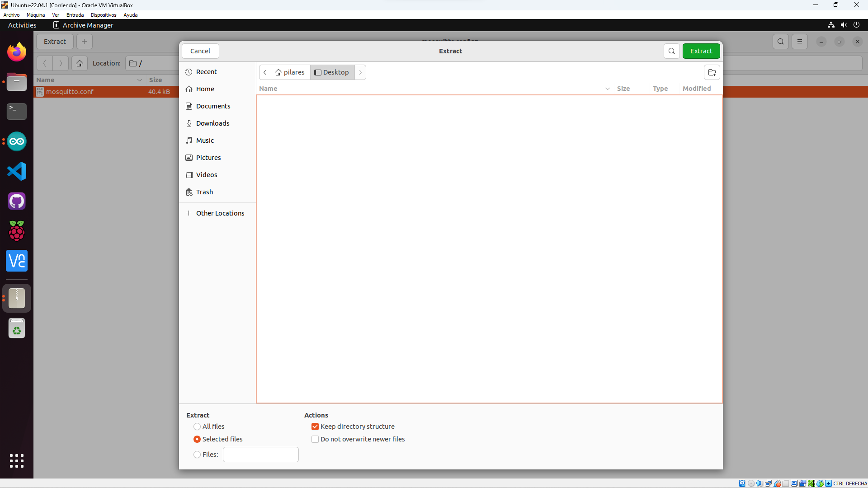Launch Visual Studio Code from dock
The width and height of the screenshot is (868, 488).
pyautogui.click(x=17, y=171)
